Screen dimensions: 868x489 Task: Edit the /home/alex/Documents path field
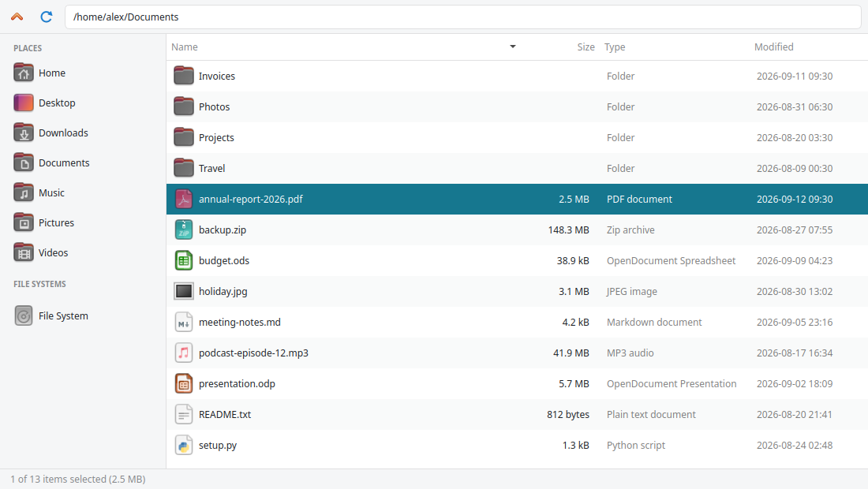click(x=462, y=17)
